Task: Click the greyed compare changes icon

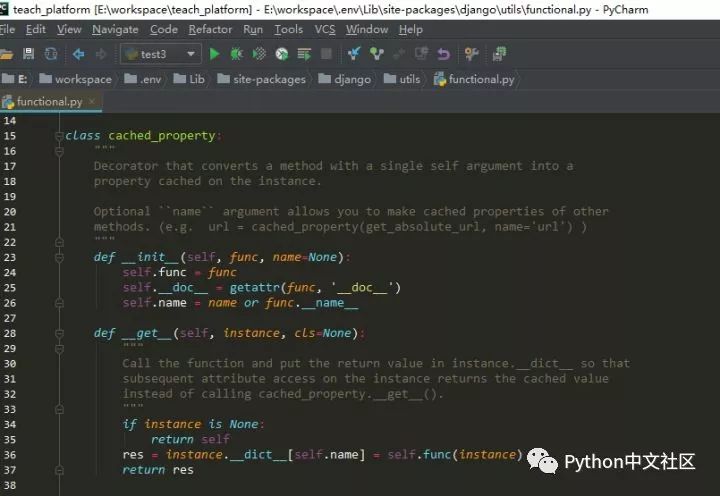Action: pos(399,54)
